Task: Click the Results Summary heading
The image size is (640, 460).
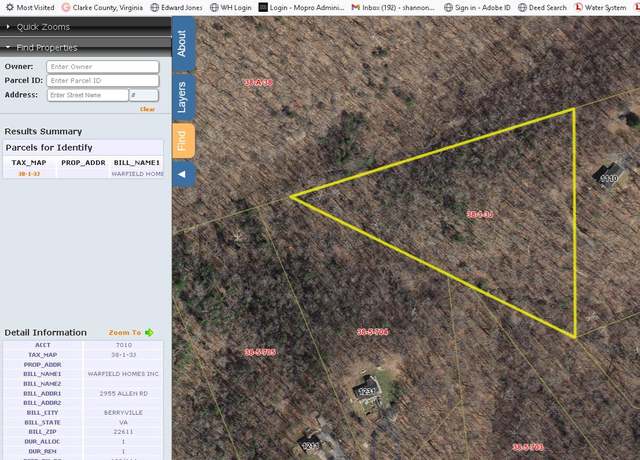Action: point(43,131)
